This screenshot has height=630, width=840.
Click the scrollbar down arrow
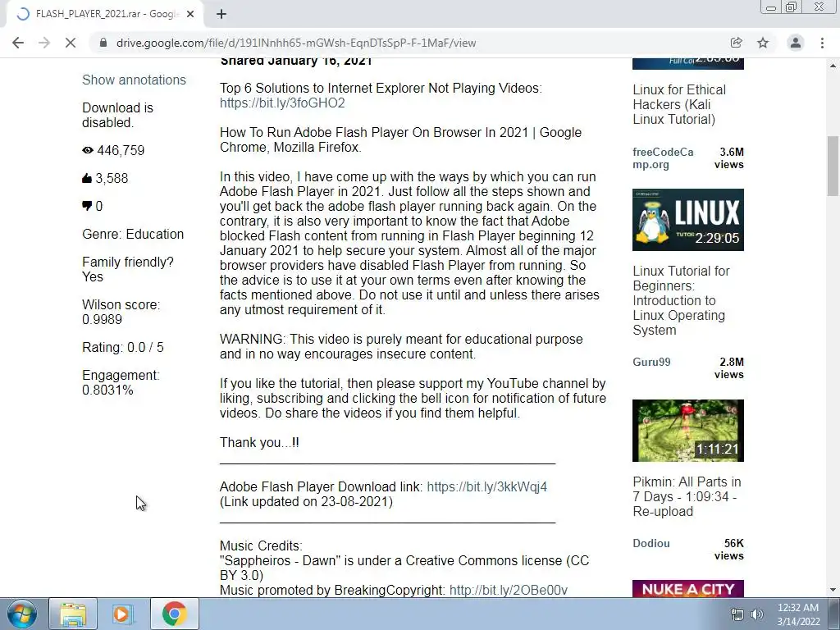[833, 591]
